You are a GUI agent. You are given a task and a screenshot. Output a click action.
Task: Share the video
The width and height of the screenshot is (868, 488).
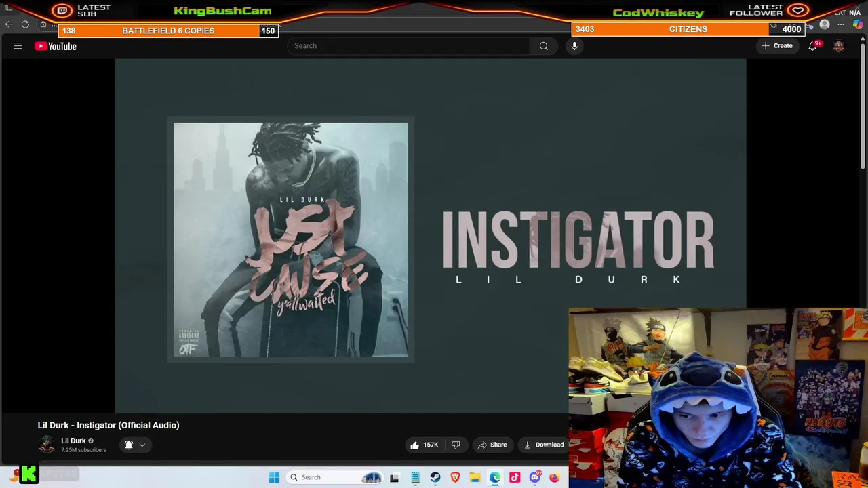[x=492, y=445]
